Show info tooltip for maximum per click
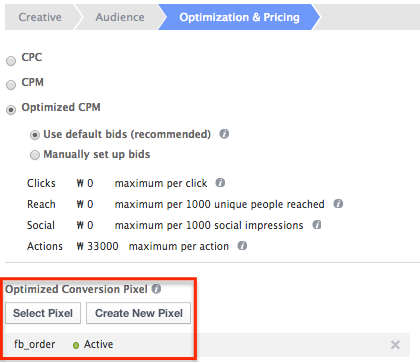Image resolution: width=420 pixels, height=362 pixels. click(x=220, y=183)
